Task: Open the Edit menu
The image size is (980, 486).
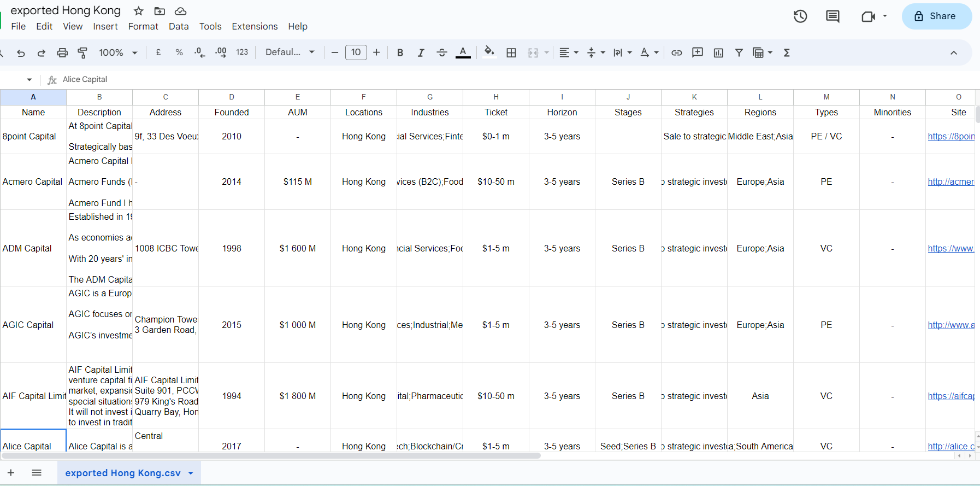Action: 44,26
